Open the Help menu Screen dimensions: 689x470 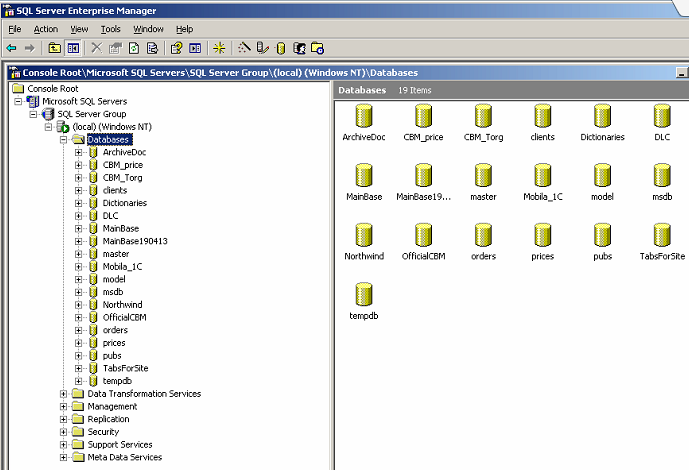185,29
